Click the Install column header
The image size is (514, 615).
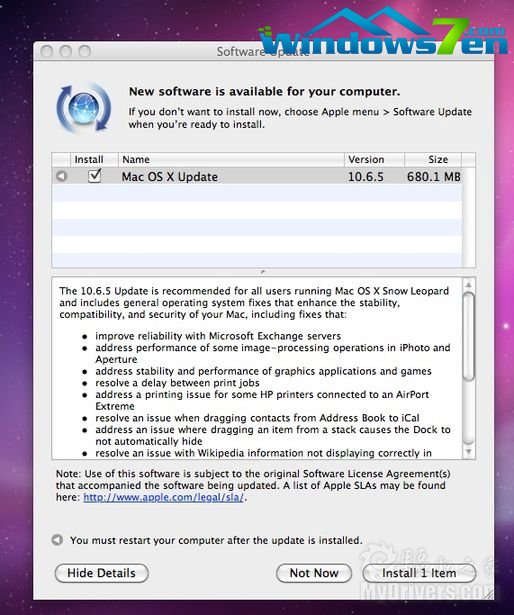coord(94,160)
